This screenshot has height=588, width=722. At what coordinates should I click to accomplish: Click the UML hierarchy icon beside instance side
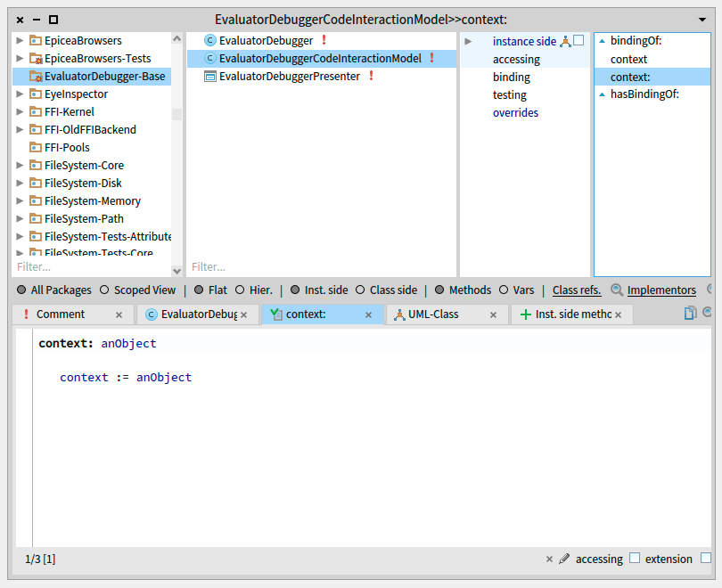(565, 41)
